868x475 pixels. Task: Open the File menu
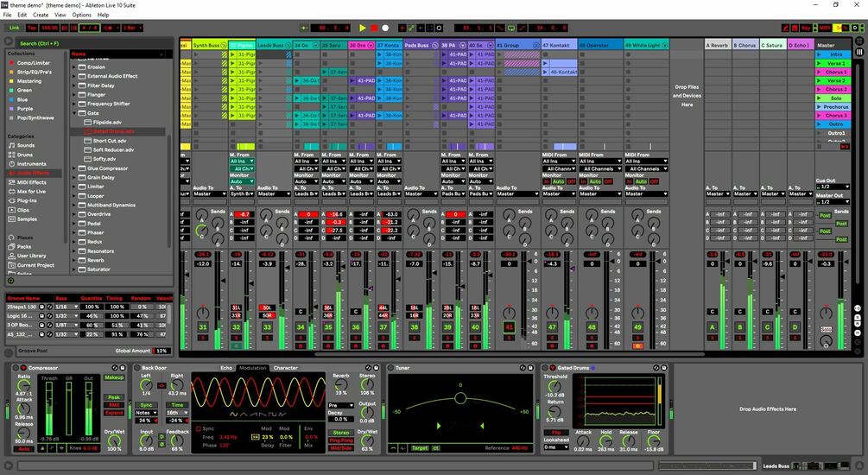7,15
